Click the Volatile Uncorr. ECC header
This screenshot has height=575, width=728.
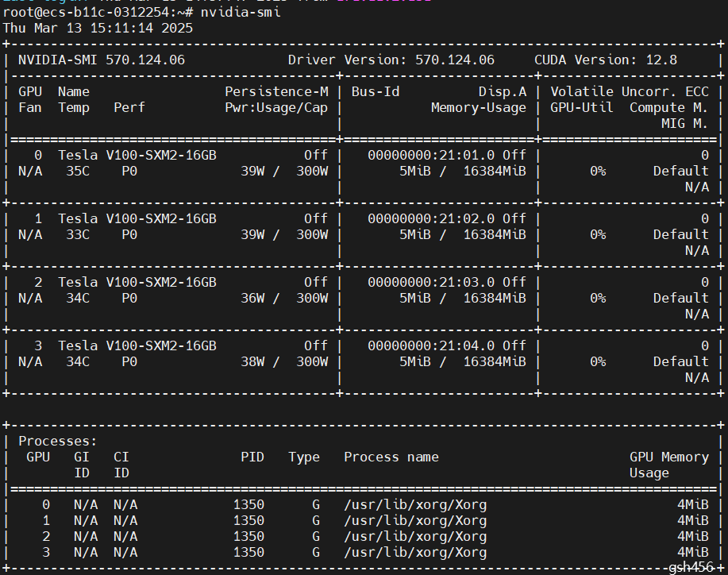(630, 91)
